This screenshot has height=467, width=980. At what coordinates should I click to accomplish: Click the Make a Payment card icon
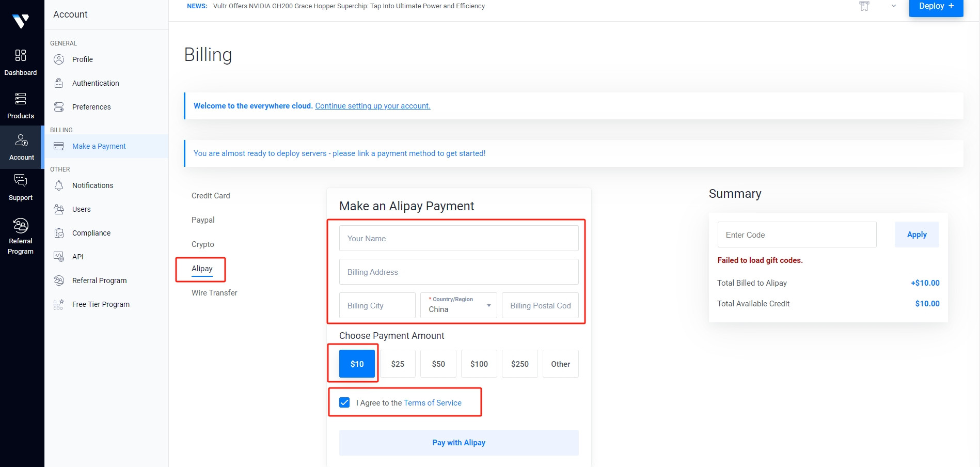pyautogui.click(x=59, y=146)
